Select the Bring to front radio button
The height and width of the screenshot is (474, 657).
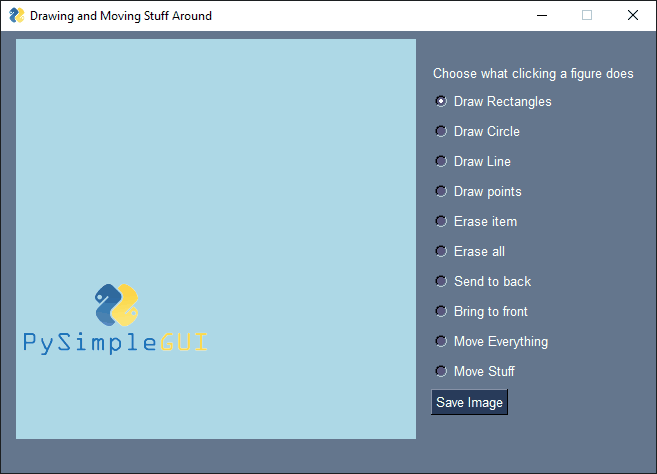click(441, 311)
